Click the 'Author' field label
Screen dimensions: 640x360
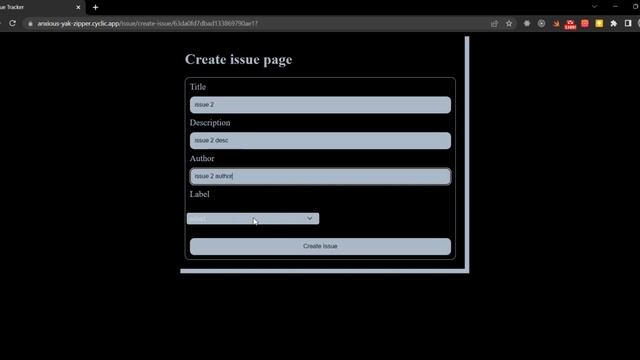click(x=202, y=158)
